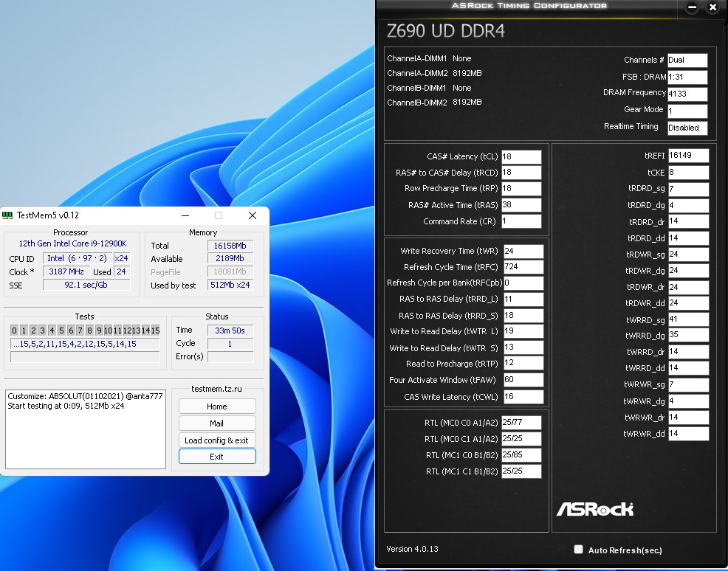
Task: Click the Row Precharge Time (tRP) field
Action: tap(521, 188)
